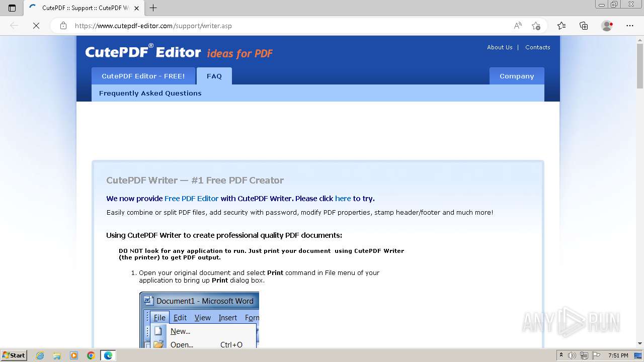This screenshot has height=362, width=644.
Task: Click the 'DO NOT look for any application' text
Action: (261, 254)
